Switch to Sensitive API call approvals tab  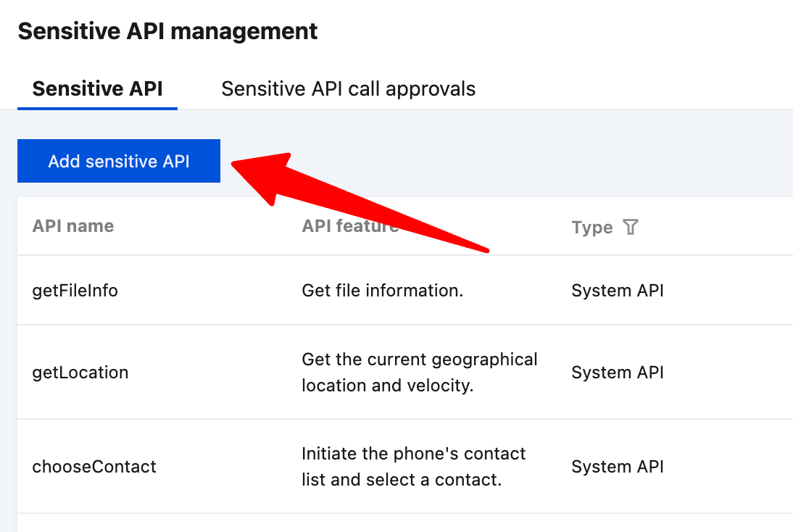[x=348, y=89]
